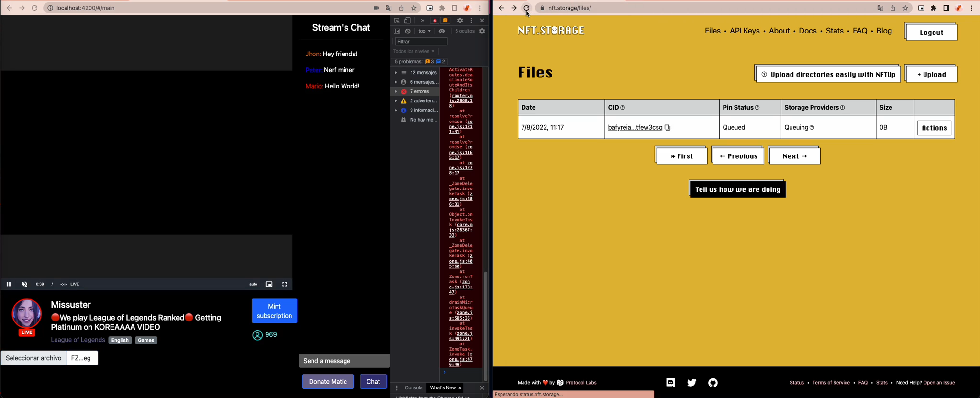This screenshot has width=980, height=398.
Task: Toggle the console sidebar panel
Action: point(397,31)
